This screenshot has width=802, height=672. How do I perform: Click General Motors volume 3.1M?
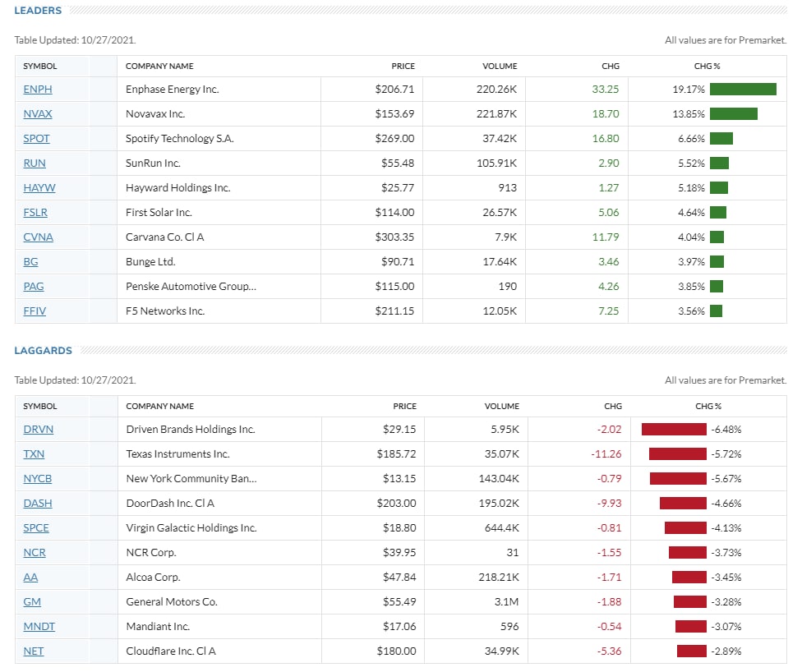point(506,601)
